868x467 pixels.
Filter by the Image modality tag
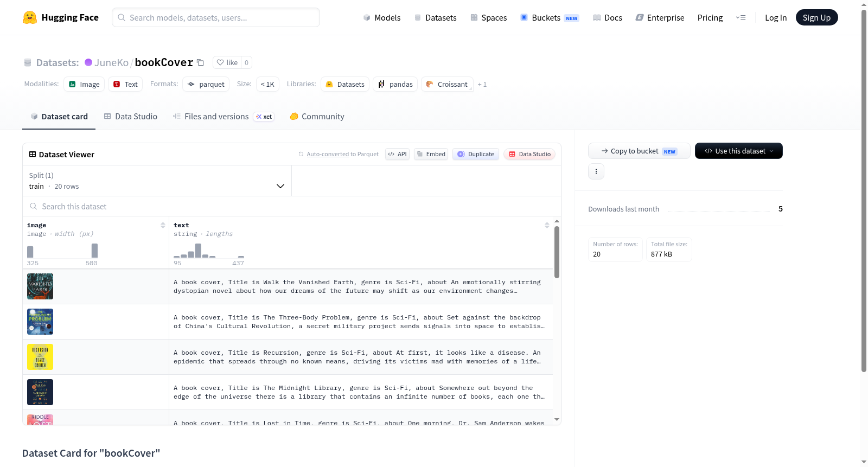point(84,84)
